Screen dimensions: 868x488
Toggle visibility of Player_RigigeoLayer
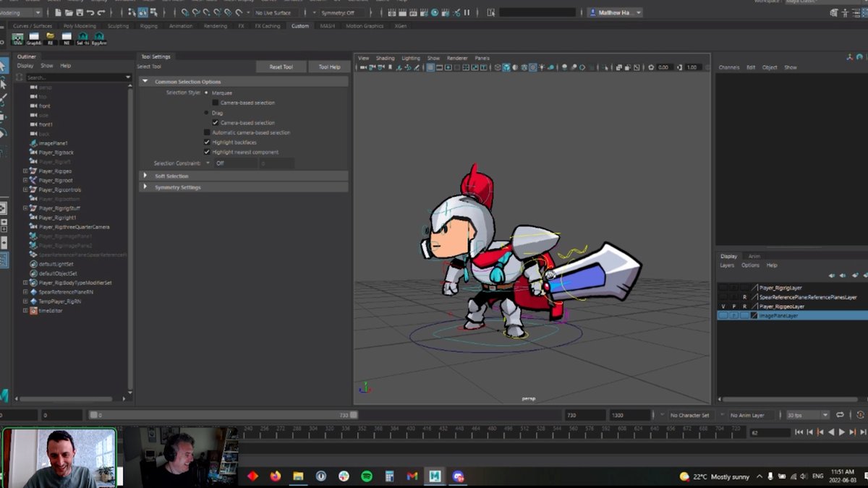pyautogui.click(x=723, y=307)
